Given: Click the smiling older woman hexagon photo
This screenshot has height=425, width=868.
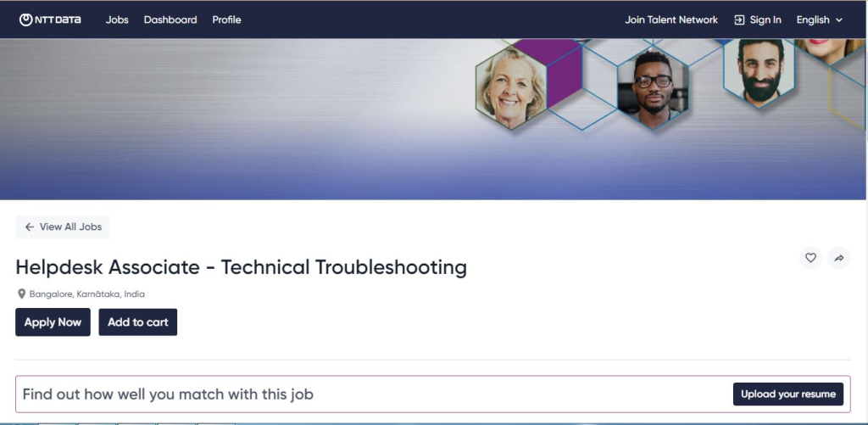Looking at the screenshot, I should coord(511,87).
